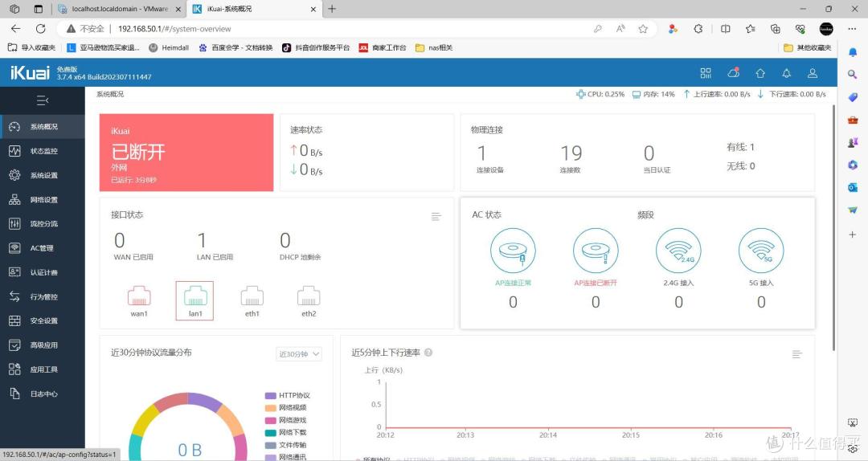Toggle 文件传输 legend entry
The width and height of the screenshot is (868, 461).
285,445
